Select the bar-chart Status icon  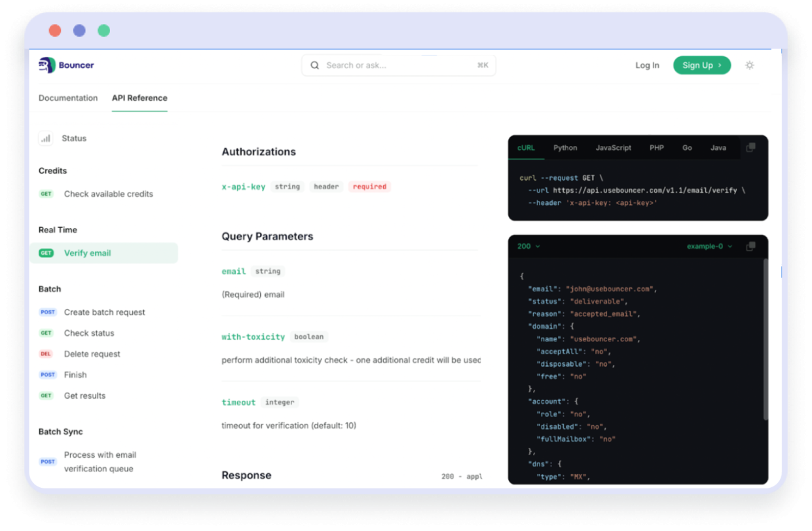pyautogui.click(x=45, y=138)
